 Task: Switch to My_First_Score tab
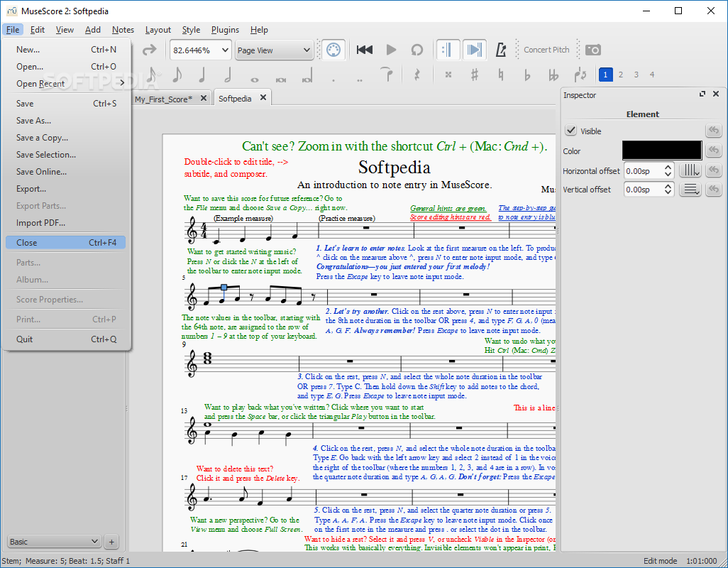(163, 99)
